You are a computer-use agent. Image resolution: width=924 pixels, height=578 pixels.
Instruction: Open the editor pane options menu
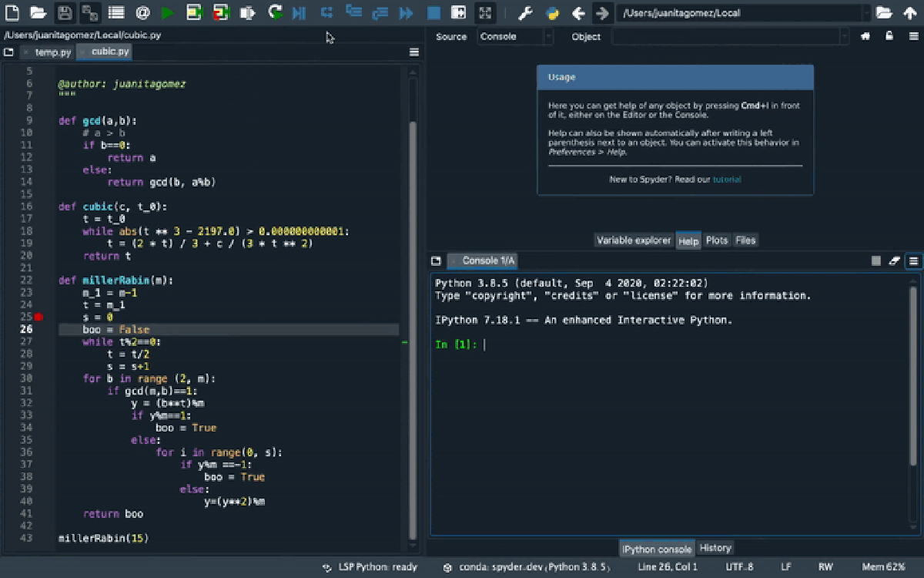(414, 52)
